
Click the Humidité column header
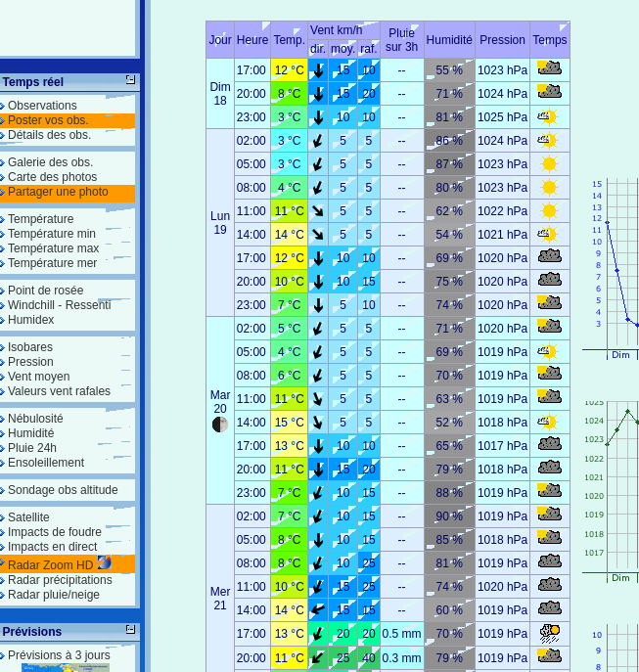click(449, 40)
